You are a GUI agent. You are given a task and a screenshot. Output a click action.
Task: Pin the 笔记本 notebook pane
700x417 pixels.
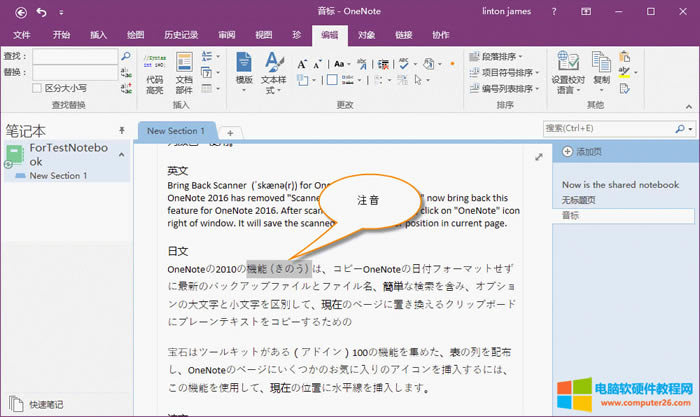[x=122, y=130]
